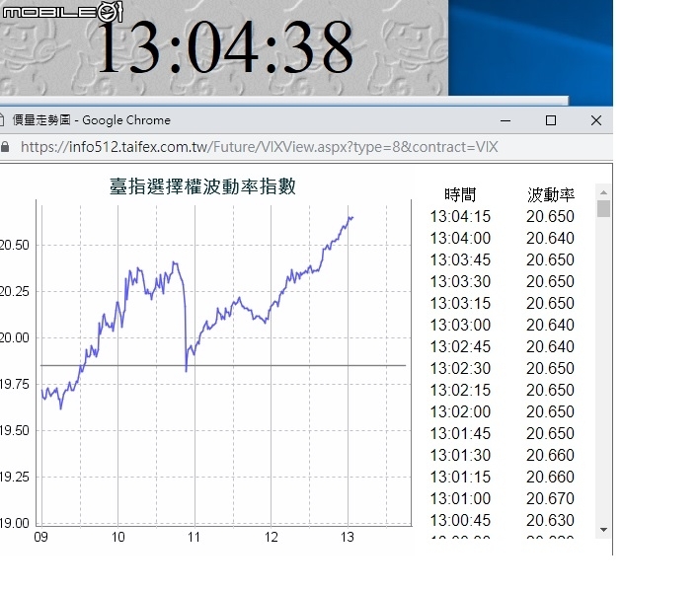Click the 20.25 y-axis label
Screen dimensions: 700x591
[14, 292]
